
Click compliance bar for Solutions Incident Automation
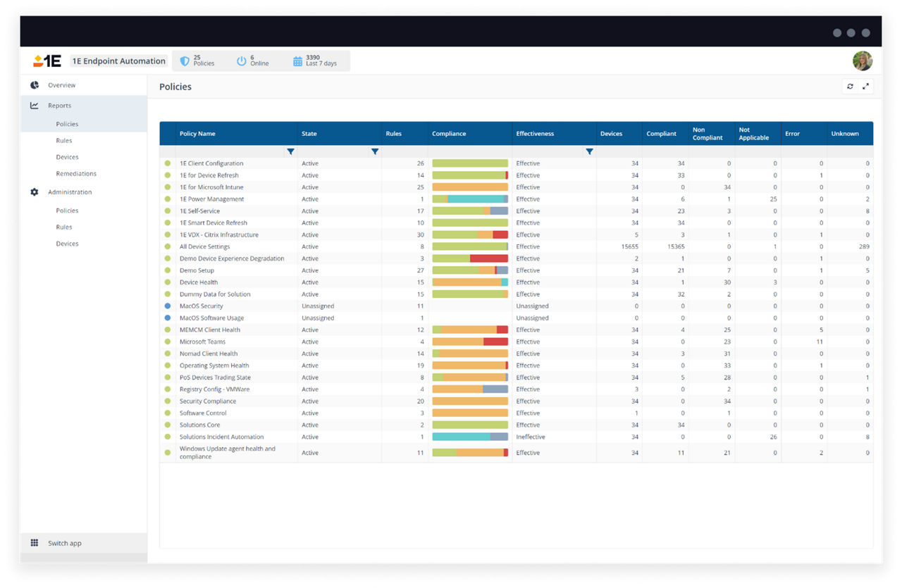[x=470, y=437]
